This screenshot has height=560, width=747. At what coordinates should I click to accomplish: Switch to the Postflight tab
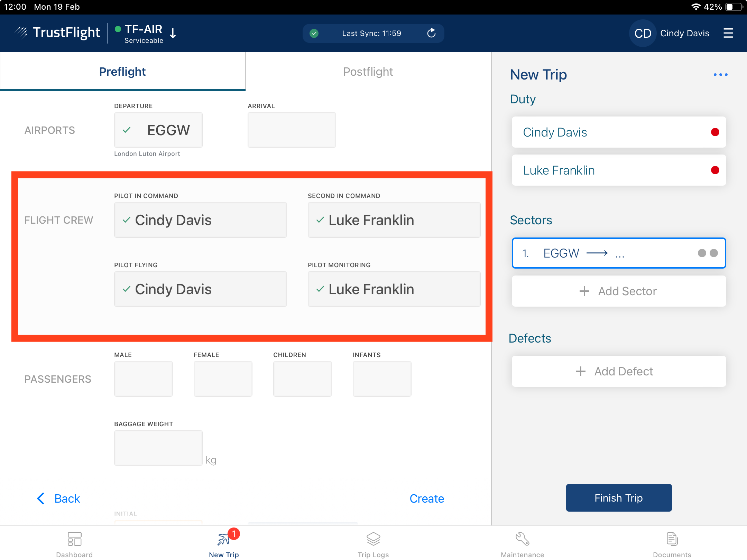point(368,72)
